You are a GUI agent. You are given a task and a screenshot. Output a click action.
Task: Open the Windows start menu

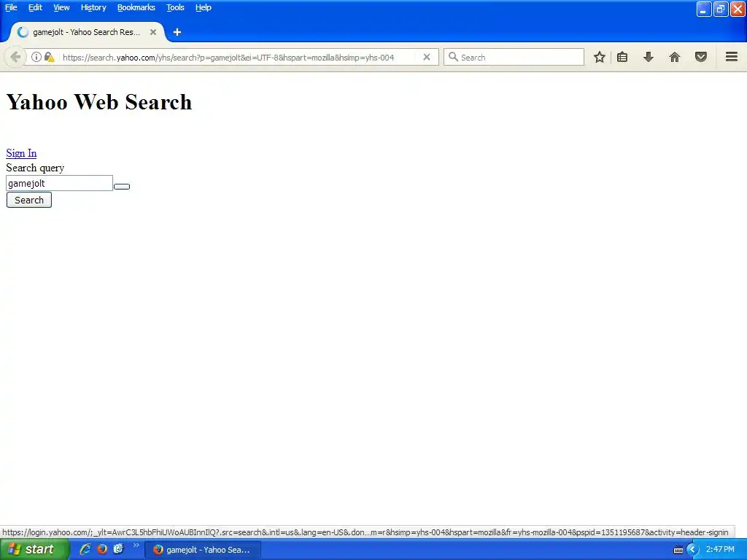[x=34, y=549]
